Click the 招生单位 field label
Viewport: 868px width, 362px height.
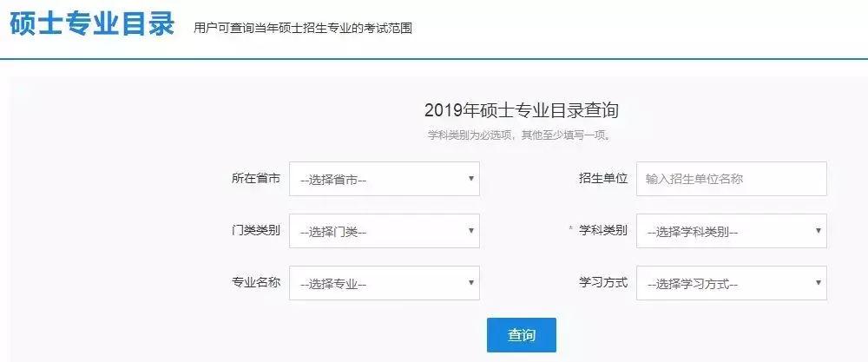click(603, 179)
